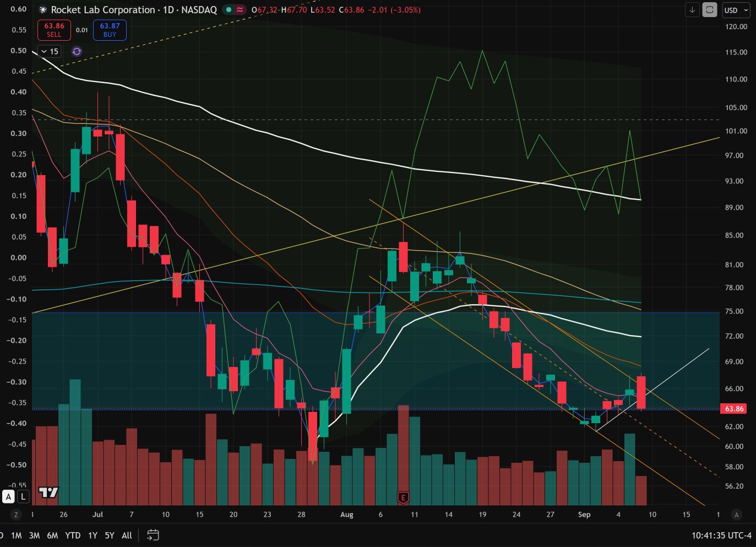Viewport: 756px width, 547px height.
Task: Click the dim circular Z button
Action: (16, 514)
